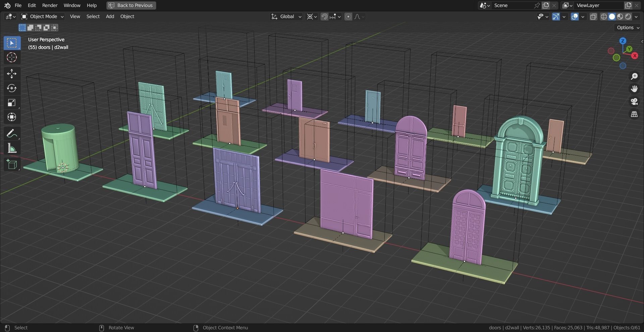This screenshot has height=332, width=644.
Task: Open the Object menu
Action: pyautogui.click(x=127, y=16)
